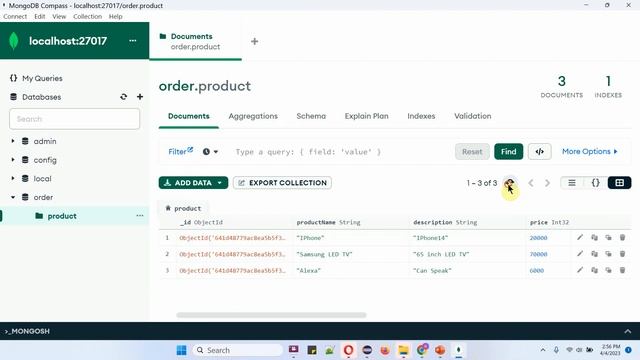
Task: Switch to JSON view
Action: coord(596,183)
